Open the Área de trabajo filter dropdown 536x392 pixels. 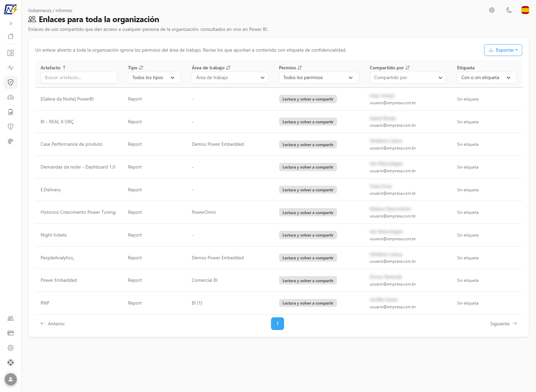coord(230,77)
